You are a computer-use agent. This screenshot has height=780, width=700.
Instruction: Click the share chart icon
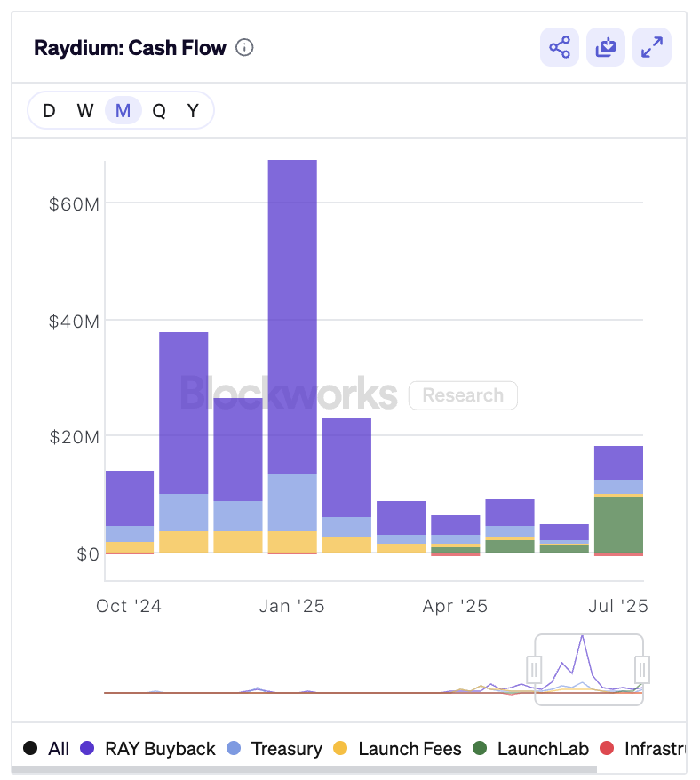coord(560,47)
